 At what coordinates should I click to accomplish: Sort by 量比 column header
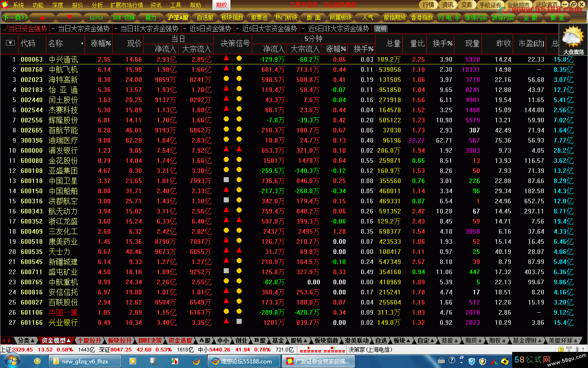tap(418, 43)
